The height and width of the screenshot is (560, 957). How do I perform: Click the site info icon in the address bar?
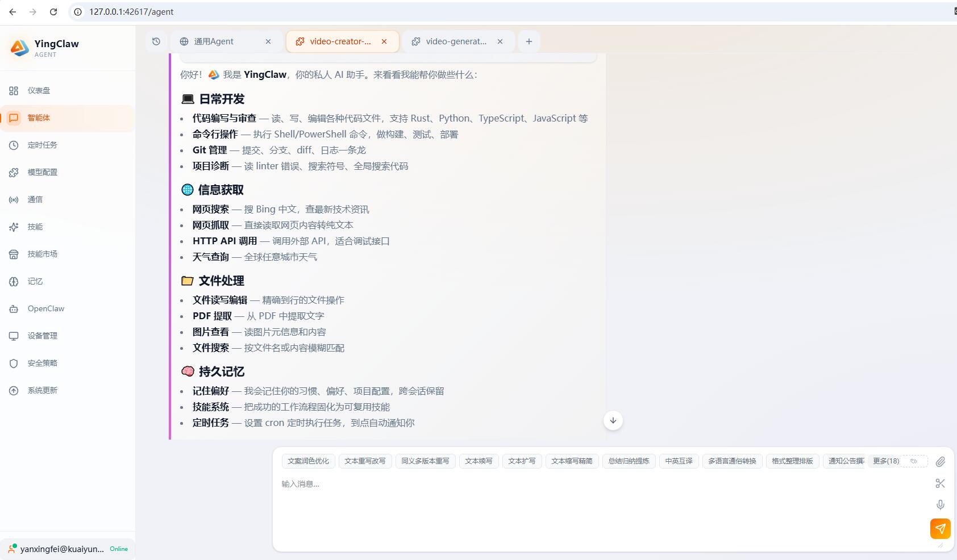pos(78,11)
